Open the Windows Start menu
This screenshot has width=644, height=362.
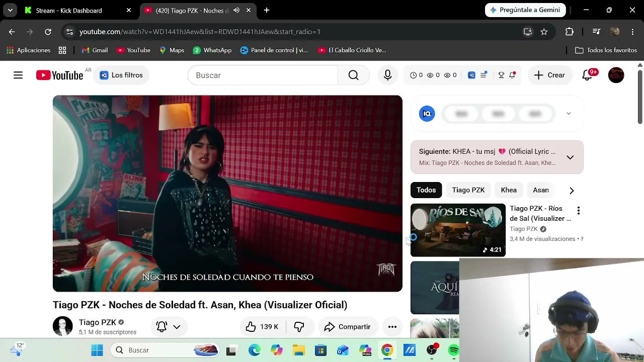point(97,350)
